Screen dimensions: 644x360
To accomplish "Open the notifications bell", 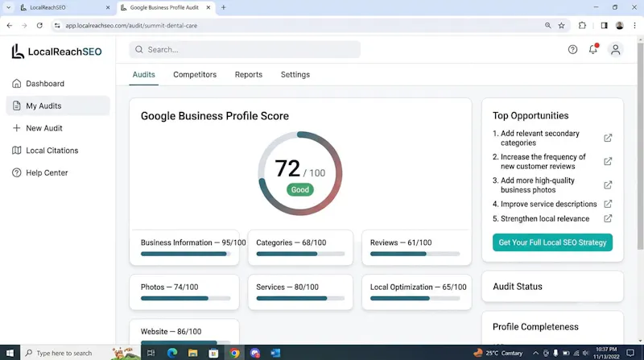I will click(593, 49).
